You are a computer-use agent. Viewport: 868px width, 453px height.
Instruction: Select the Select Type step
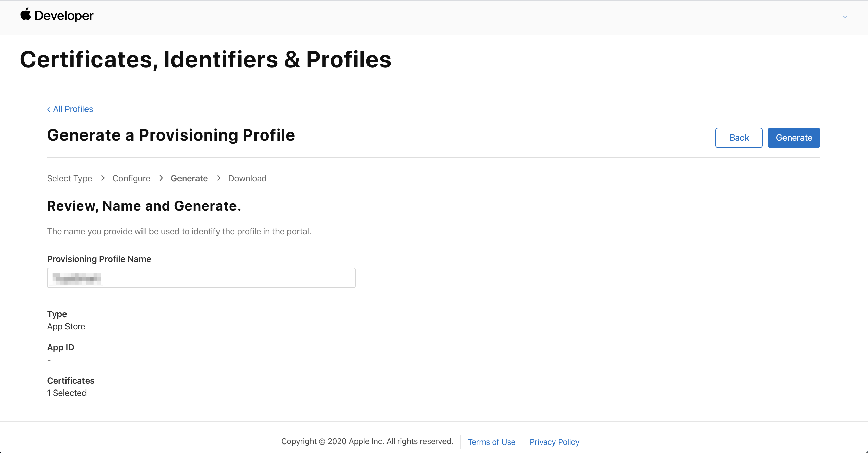tap(69, 178)
